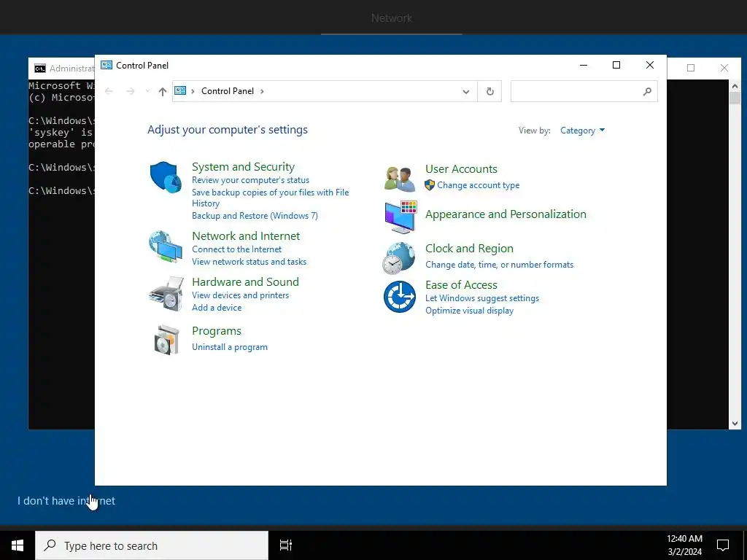Click Add a device link
This screenshot has height=560, width=747.
coord(217,308)
